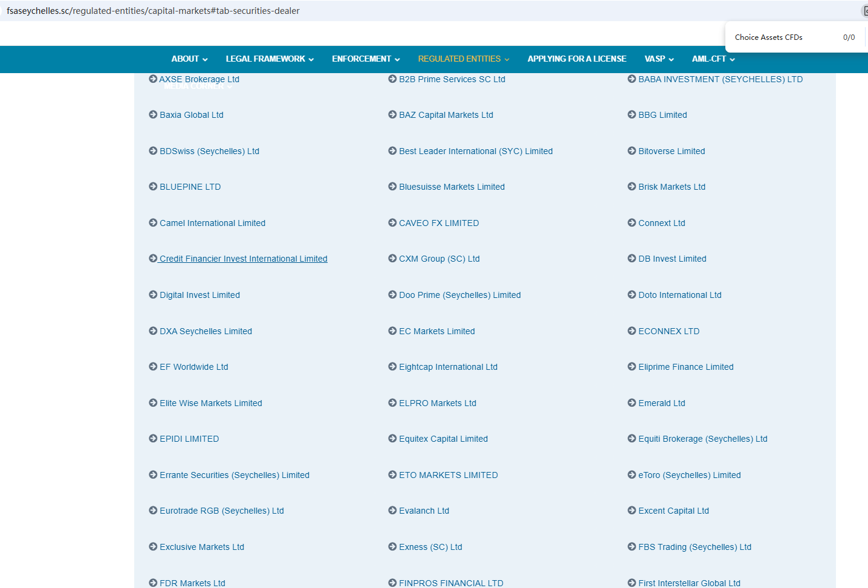Open the ETO MARKETS LIMITED entry
The image size is (868, 588).
click(x=449, y=475)
